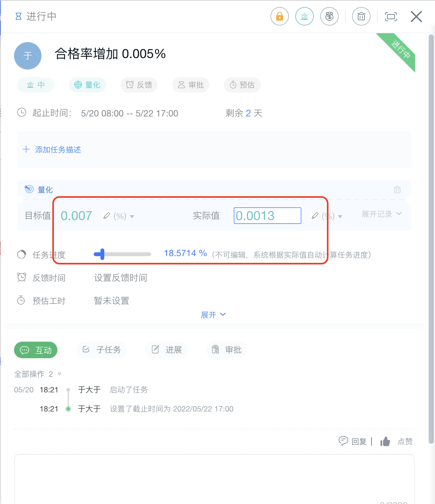Click the 于 user avatar
This screenshot has width=435, height=504.
click(x=28, y=56)
